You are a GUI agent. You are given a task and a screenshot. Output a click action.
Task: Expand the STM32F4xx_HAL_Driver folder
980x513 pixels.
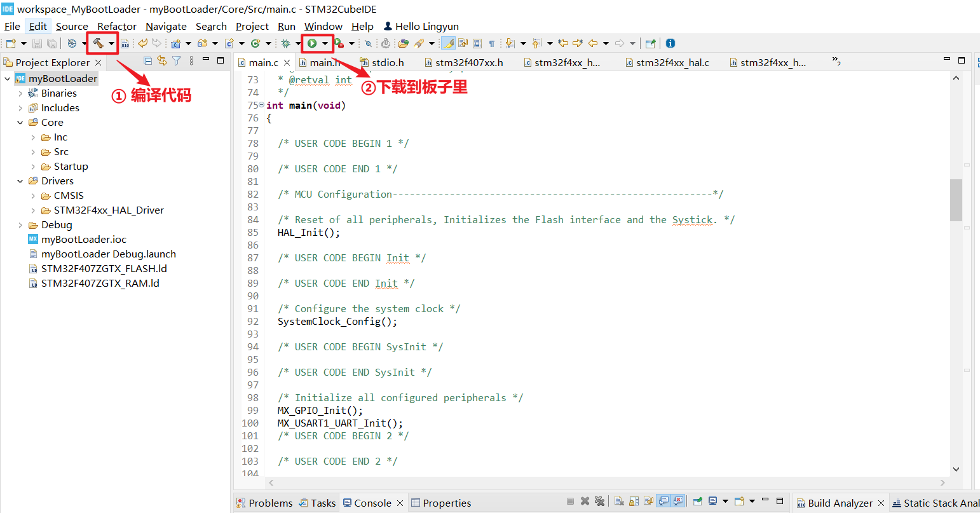click(x=33, y=210)
